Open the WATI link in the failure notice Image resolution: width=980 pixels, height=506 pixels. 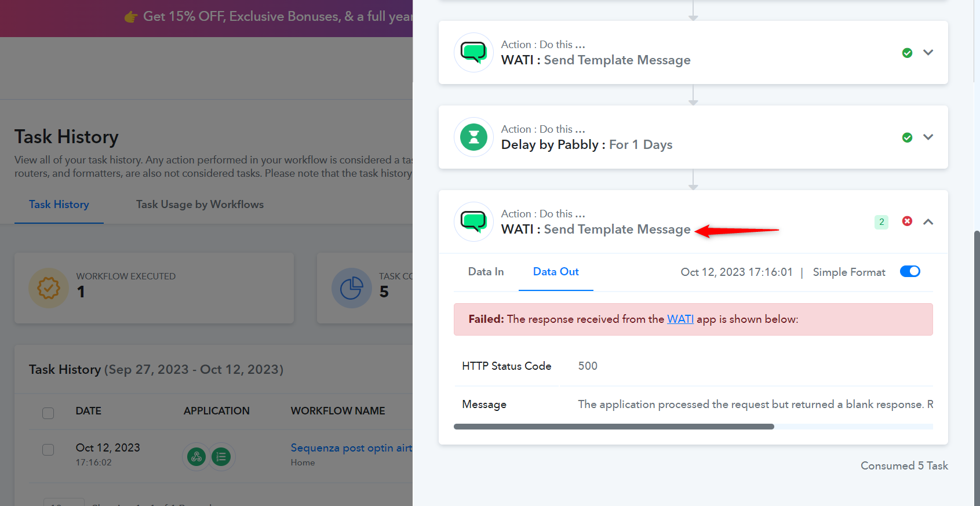click(680, 319)
